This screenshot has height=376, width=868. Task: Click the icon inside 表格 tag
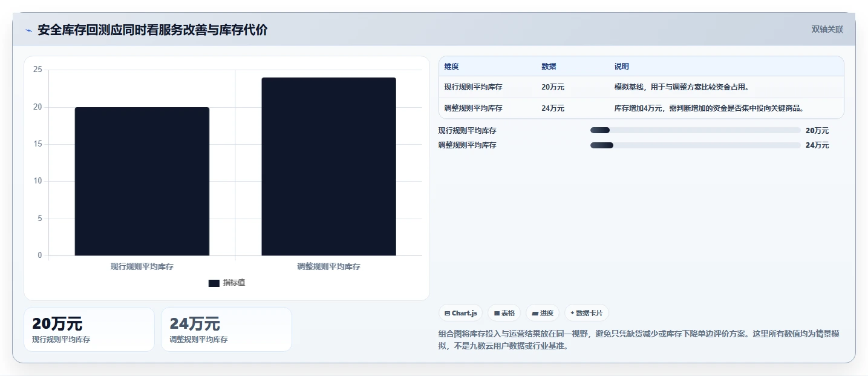[497, 313]
